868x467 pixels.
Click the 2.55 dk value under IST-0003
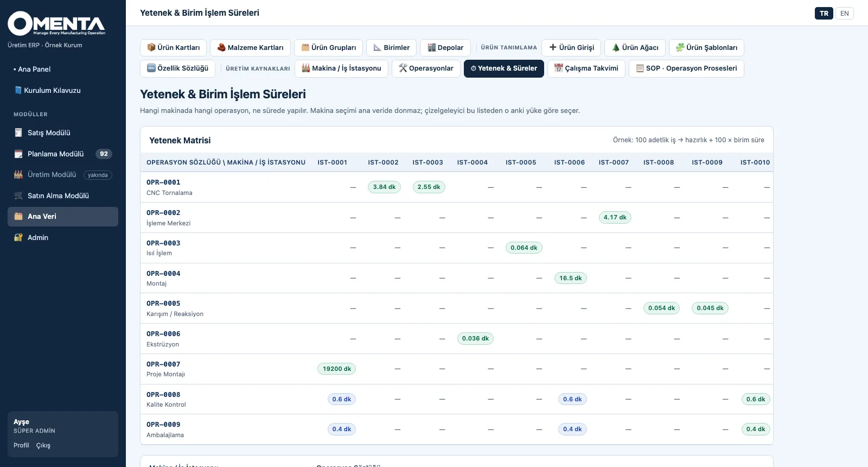(x=429, y=187)
